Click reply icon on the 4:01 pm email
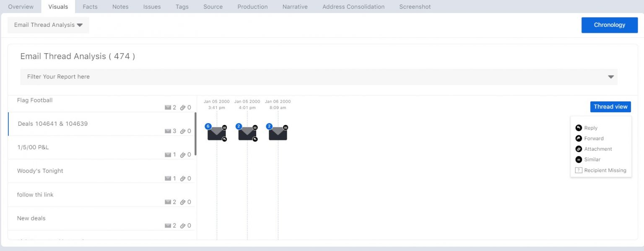 255,139
